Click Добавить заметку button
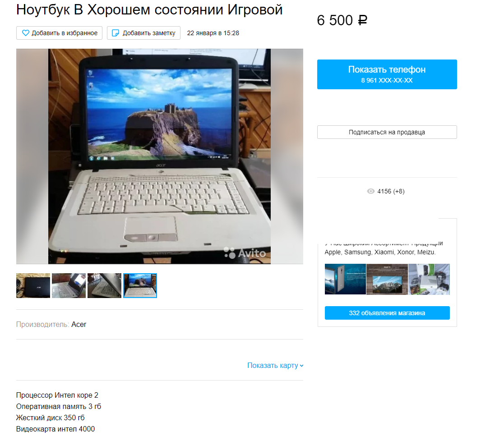Image resolution: width=504 pixels, height=436 pixels. click(143, 33)
